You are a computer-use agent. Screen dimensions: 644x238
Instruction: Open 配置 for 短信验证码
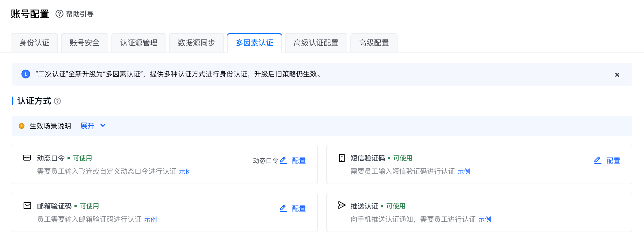pos(613,161)
